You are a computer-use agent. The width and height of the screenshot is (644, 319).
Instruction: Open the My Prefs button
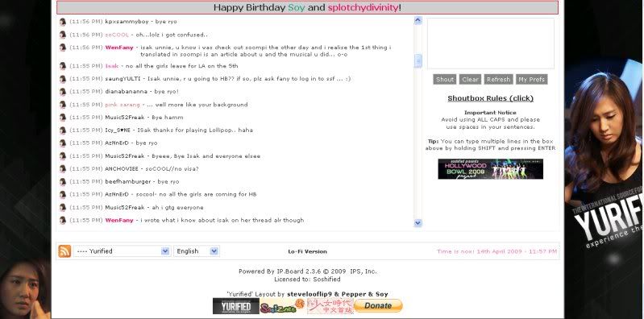pyautogui.click(x=531, y=80)
